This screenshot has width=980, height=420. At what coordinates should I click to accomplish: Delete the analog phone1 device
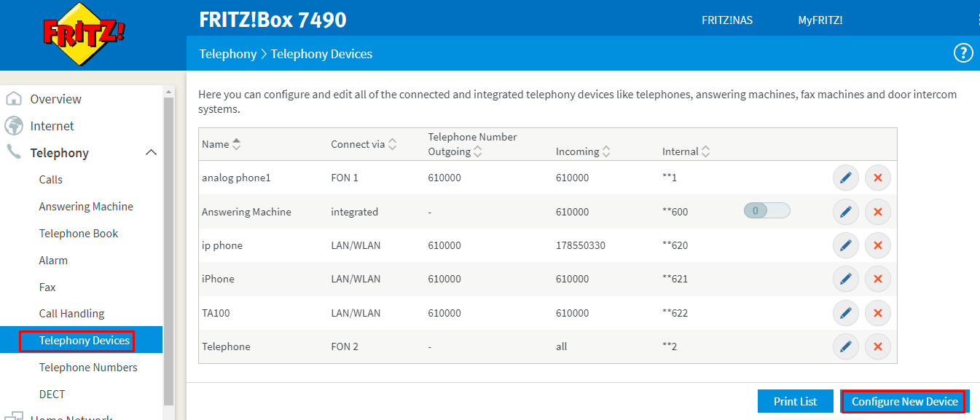pyautogui.click(x=878, y=178)
